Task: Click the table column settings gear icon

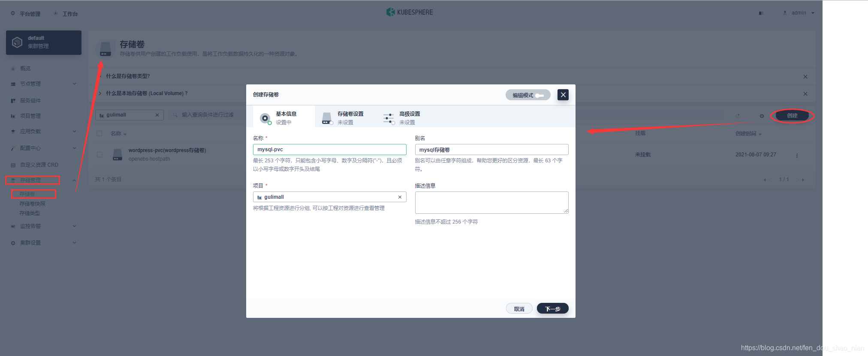Action: (762, 116)
